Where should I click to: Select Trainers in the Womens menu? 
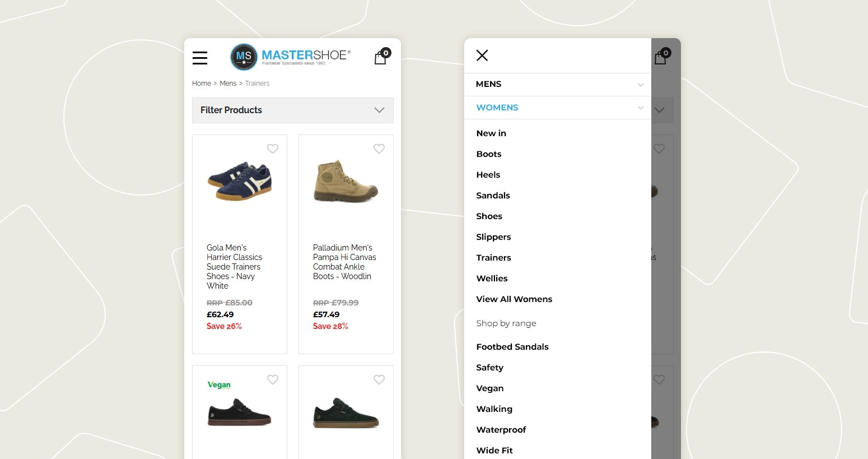[493, 258]
